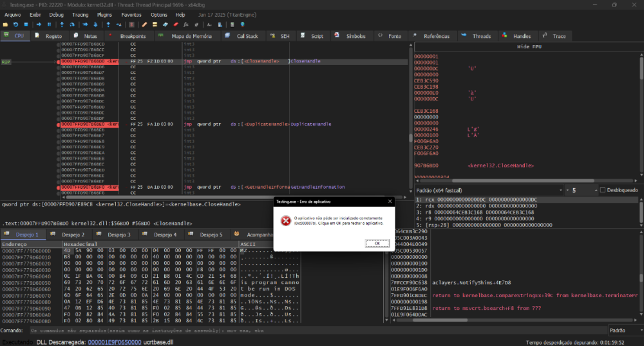644x346 pixels.
Task: Switch to the Mapa de Memória tab
Action: [x=191, y=36]
